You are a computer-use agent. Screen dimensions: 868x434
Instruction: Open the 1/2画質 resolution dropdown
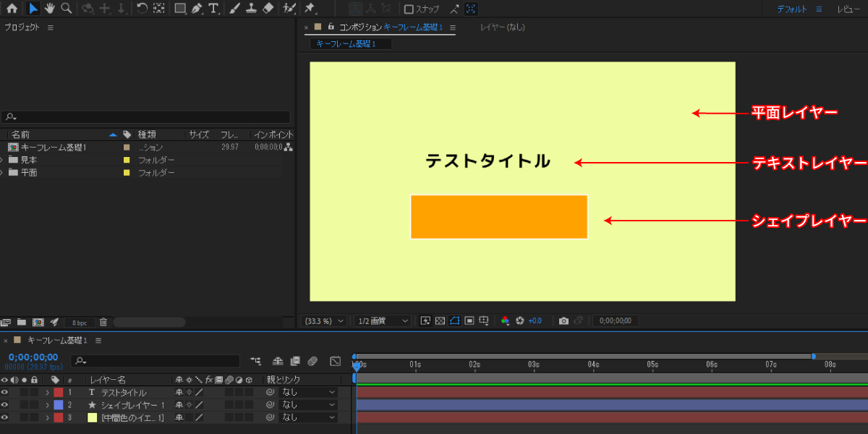tap(383, 320)
